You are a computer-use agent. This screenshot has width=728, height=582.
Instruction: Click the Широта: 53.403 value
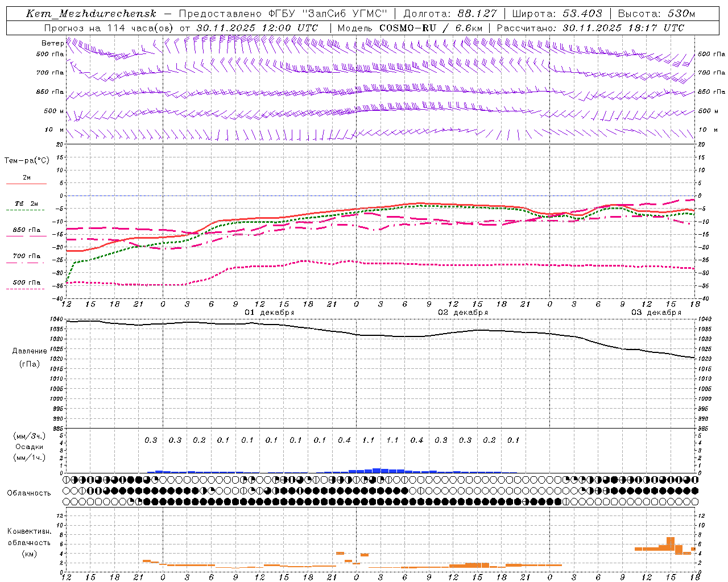[557, 14]
